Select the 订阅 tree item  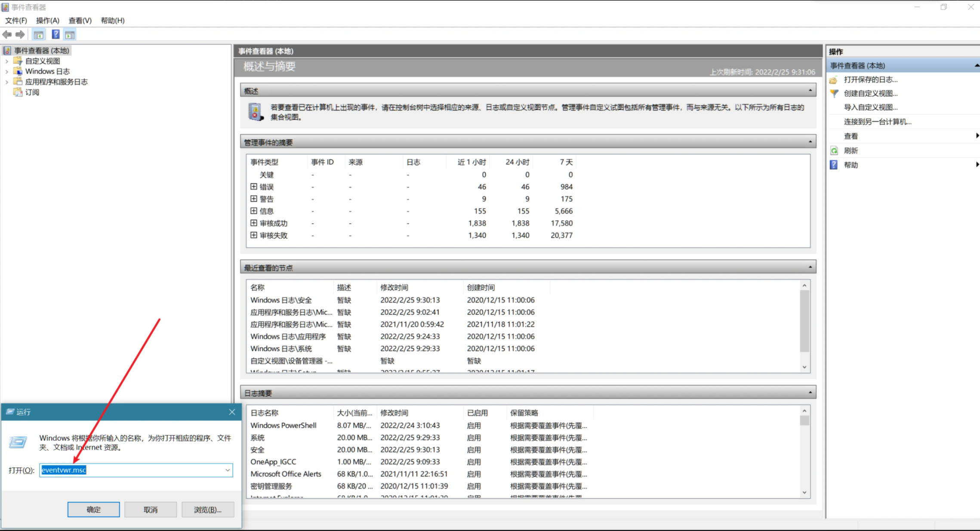(32, 92)
